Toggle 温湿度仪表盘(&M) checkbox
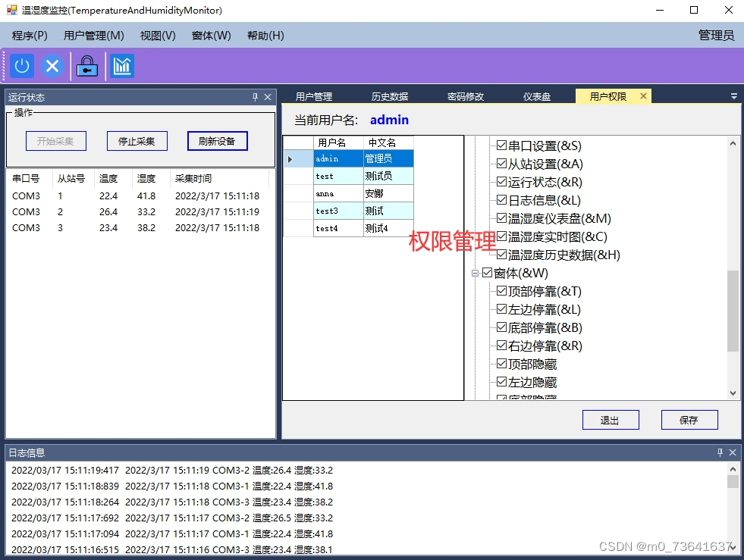The height and width of the screenshot is (560, 744). pos(501,218)
